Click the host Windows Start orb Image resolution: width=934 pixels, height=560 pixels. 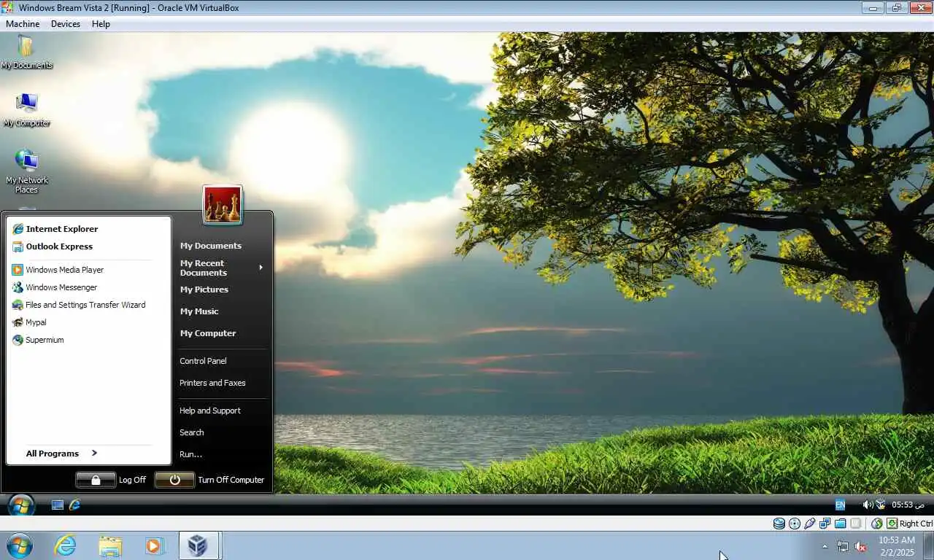pyautogui.click(x=19, y=545)
